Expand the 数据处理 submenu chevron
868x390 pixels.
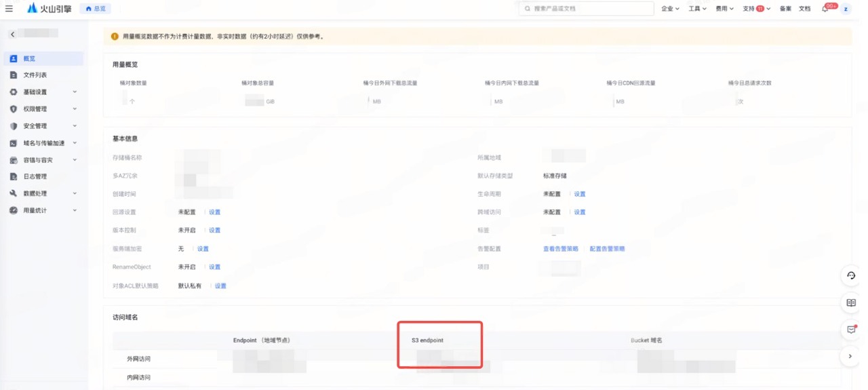point(75,193)
